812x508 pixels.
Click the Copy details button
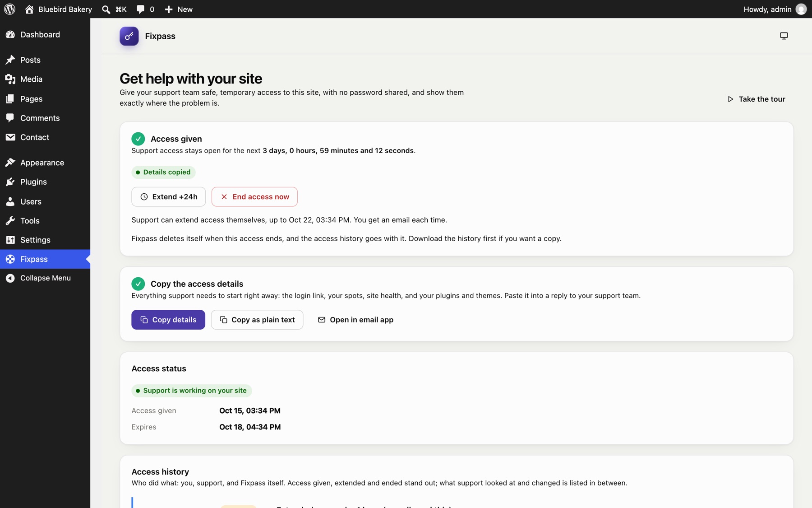point(168,320)
